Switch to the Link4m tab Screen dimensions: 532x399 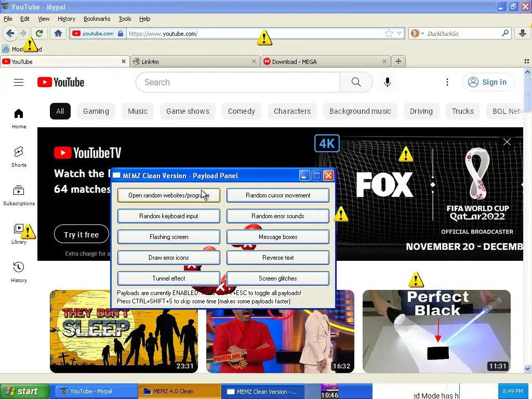(195, 61)
